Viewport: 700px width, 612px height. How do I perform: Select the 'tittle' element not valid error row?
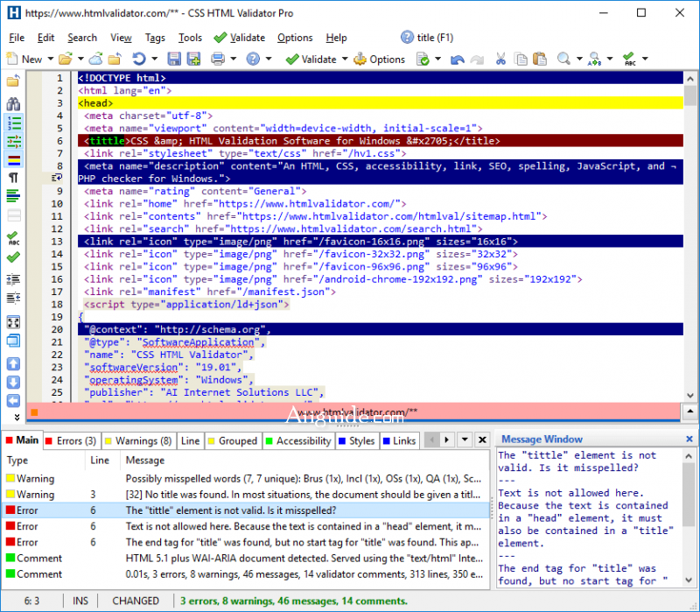click(247, 510)
